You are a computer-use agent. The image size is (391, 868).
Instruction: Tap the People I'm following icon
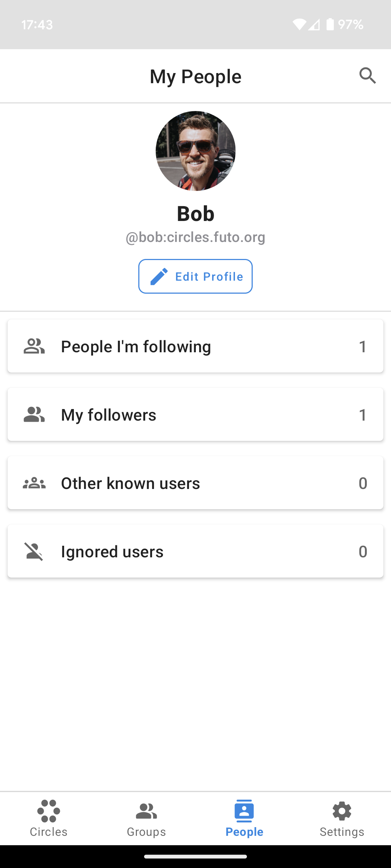tap(34, 346)
